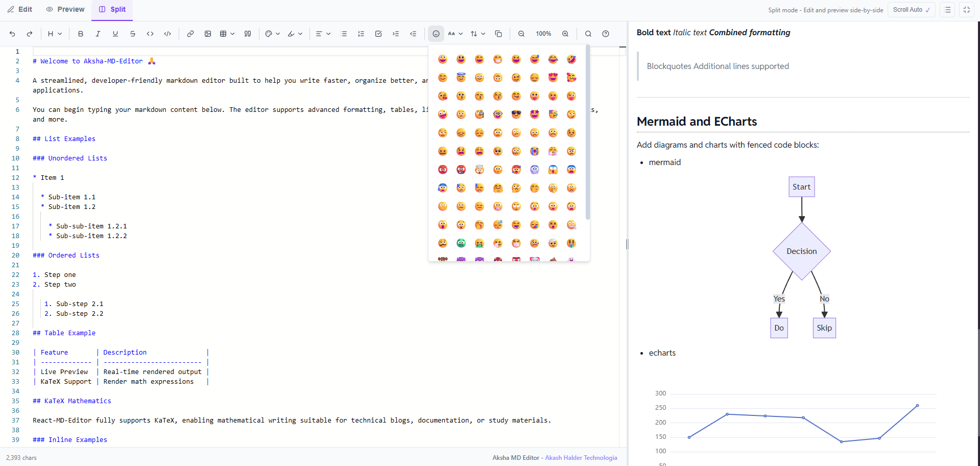
Task: Insert an ordered numbered list
Action: click(x=361, y=34)
